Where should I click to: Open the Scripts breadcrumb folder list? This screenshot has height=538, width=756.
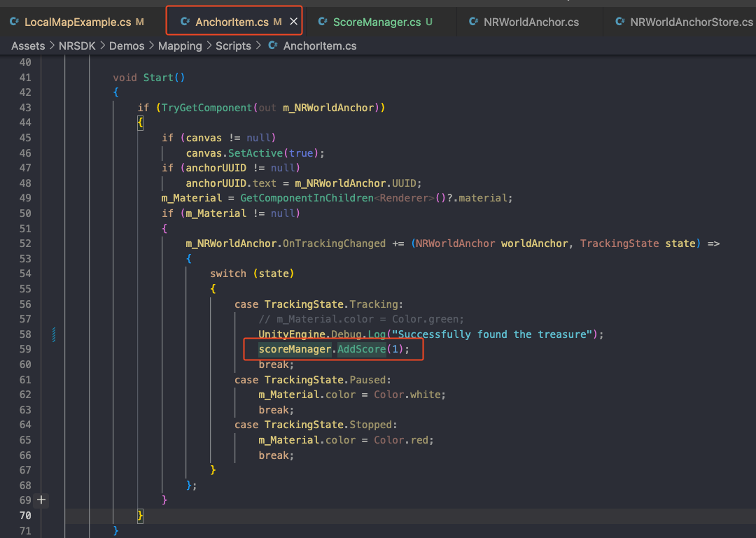click(x=233, y=46)
